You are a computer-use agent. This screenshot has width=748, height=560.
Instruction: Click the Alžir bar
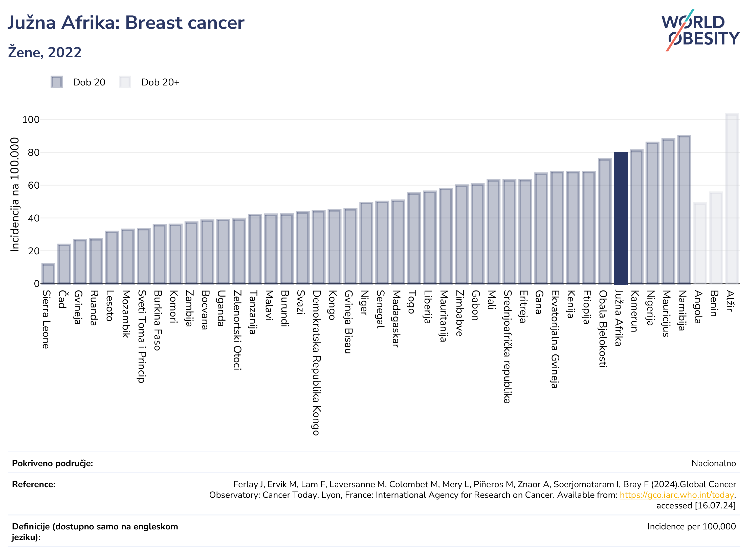pos(732,198)
